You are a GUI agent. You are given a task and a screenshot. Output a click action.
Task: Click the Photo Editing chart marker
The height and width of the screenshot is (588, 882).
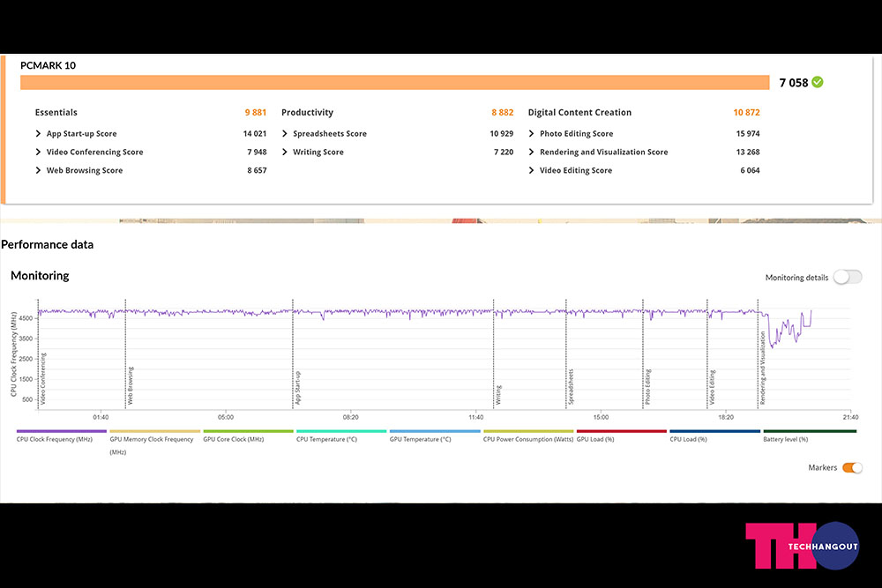(x=647, y=387)
